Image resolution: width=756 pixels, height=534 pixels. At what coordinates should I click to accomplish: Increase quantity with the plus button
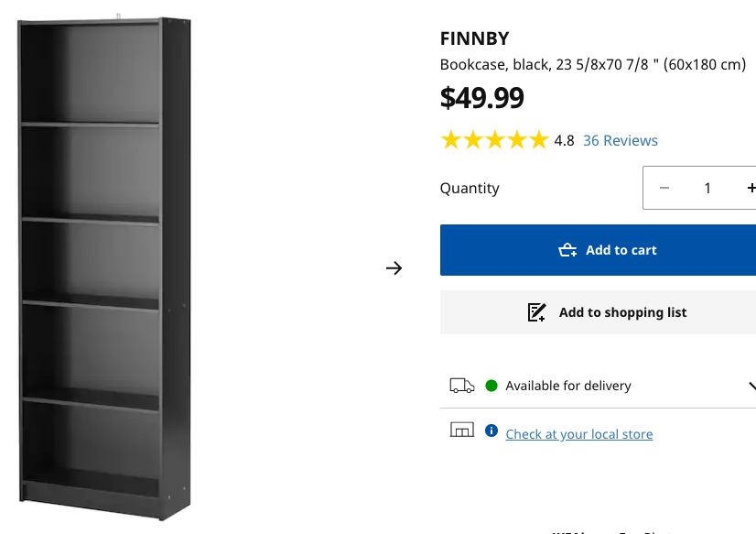751,188
